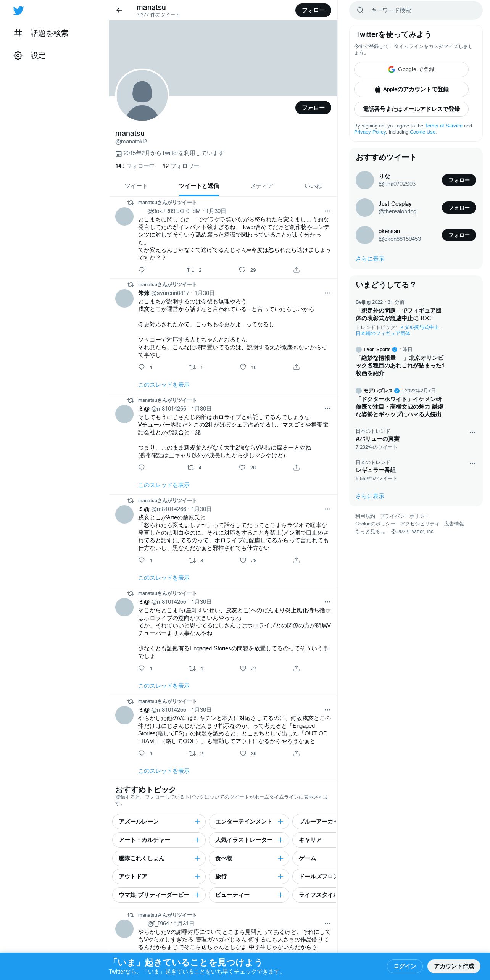Like the tweet with 26 likes

click(242, 467)
